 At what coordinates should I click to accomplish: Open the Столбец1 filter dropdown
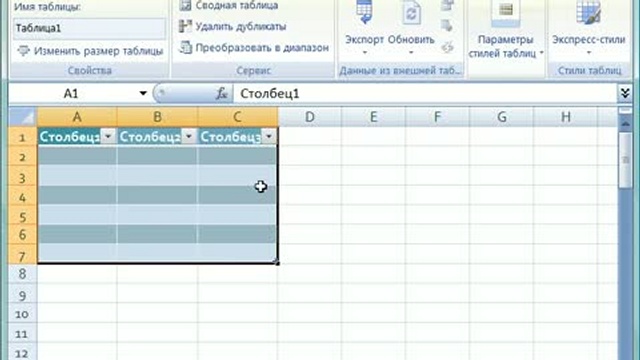tap(108, 136)
